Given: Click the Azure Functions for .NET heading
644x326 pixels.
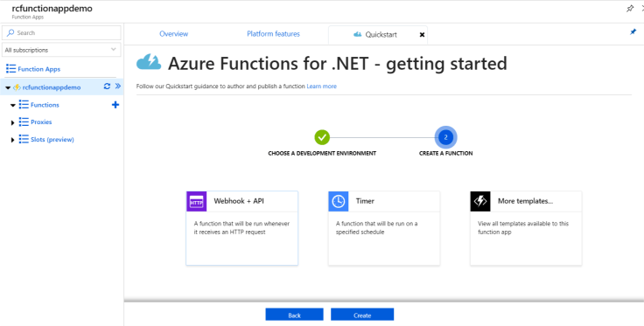Looking at the screenshot, I should tap(337, 64).
